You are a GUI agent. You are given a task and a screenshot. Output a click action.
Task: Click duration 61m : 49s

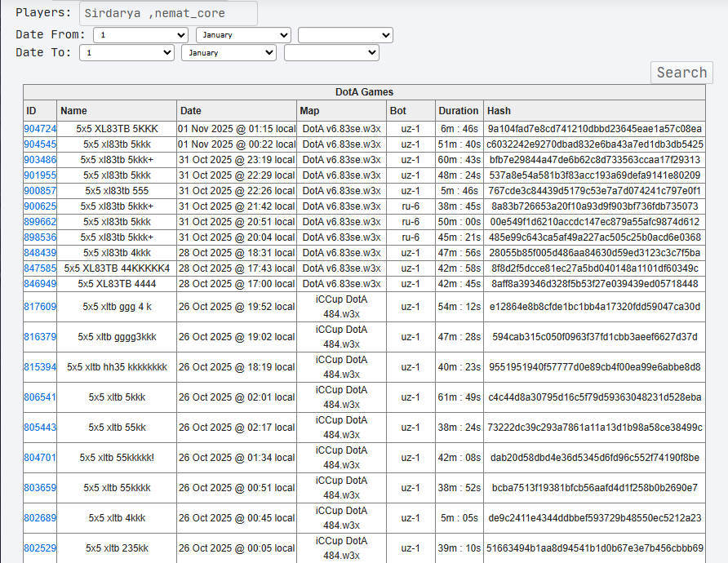pos(459,397)
